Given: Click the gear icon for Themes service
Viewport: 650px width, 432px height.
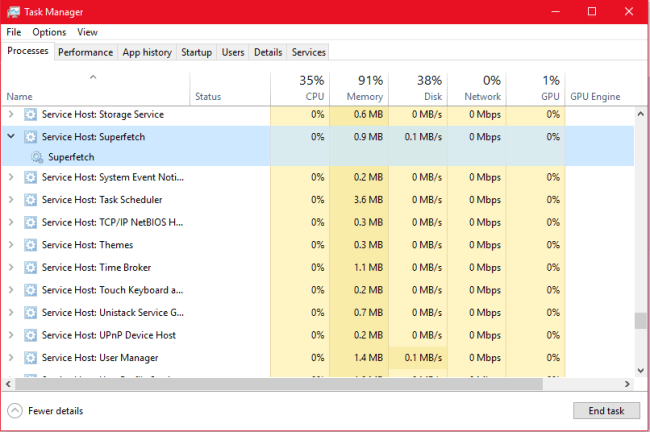Looking at the screenshot, I should point(30,245).
